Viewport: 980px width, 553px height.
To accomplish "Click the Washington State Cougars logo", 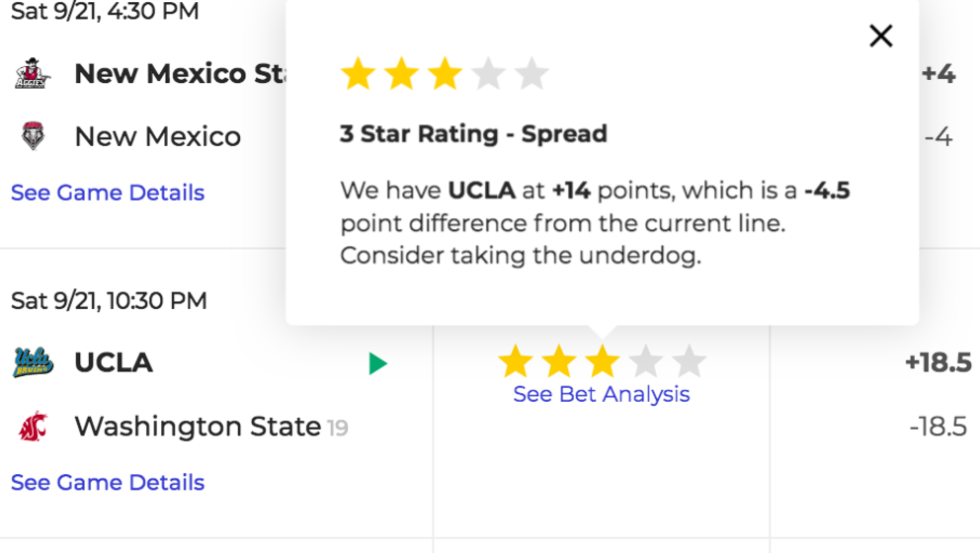I will pyautogui.click(x=34, y=427).
